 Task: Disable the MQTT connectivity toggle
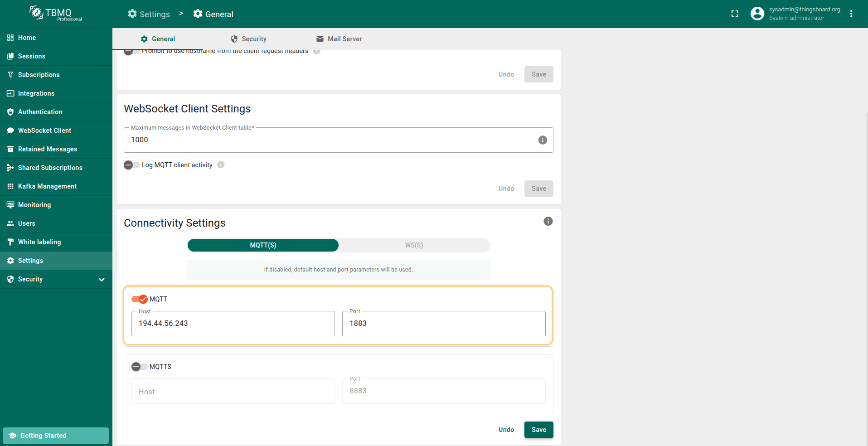tap(139, 299)
